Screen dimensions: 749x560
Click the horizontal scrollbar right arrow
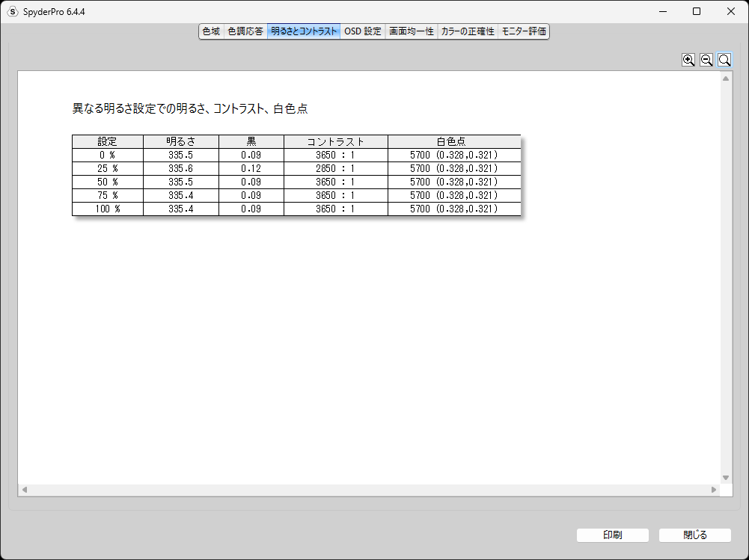[x=714, y=490]
